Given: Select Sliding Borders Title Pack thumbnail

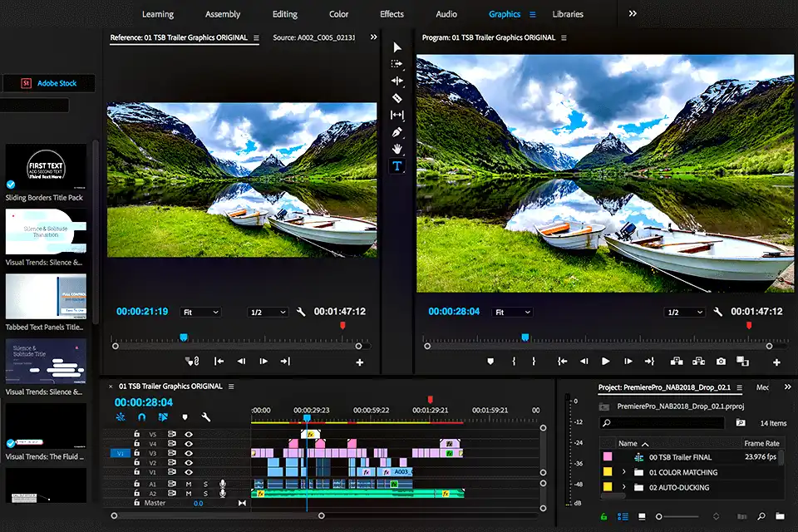Looking at the screenshot, I should [x=46, y=167].
